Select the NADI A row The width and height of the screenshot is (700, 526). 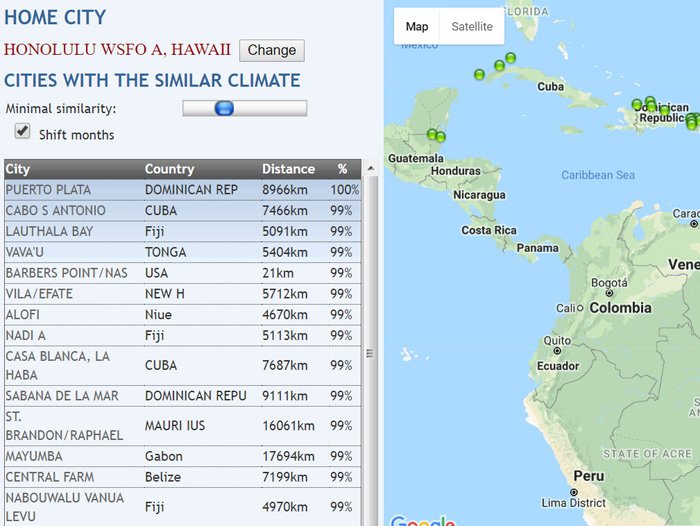(183, 335)
